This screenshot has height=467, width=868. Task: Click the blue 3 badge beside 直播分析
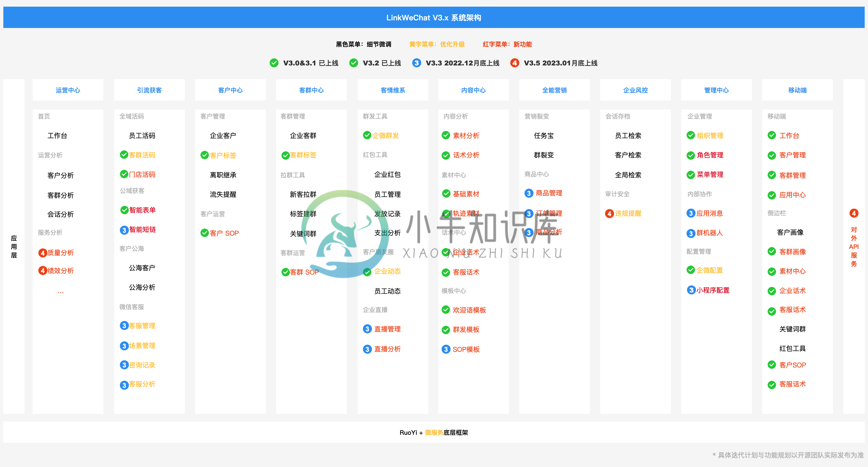pyautogui.click(x=367, y=349)
